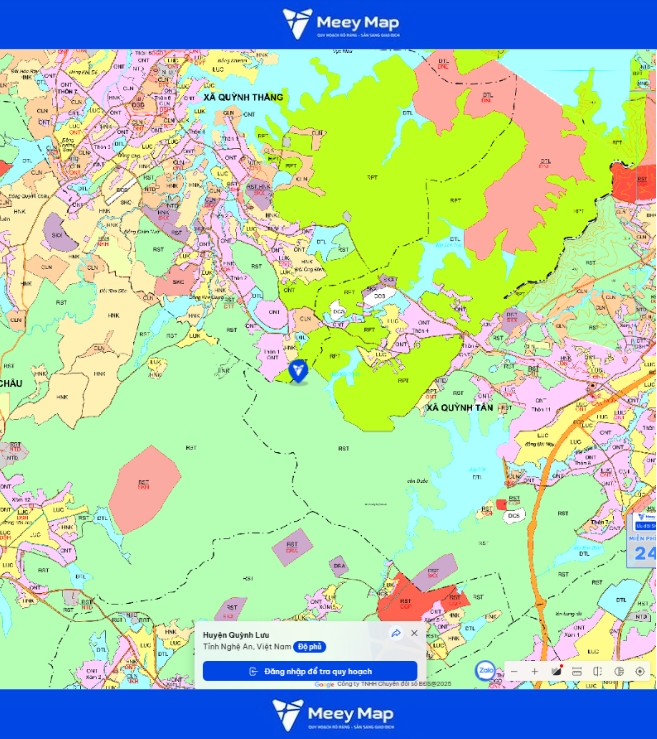Click the pie-chart overlay opacity icon
This screenshot has width=657, height=739.
(619, 672)
